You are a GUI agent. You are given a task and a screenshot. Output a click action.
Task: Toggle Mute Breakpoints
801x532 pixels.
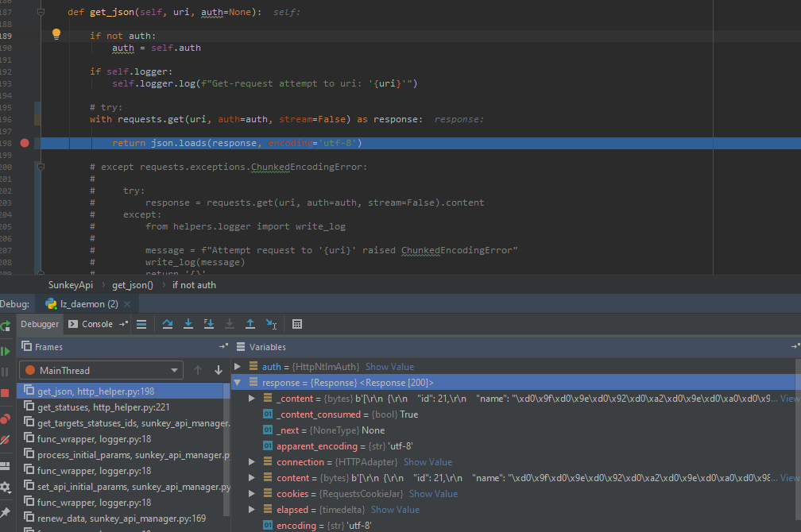pos(5,440)
